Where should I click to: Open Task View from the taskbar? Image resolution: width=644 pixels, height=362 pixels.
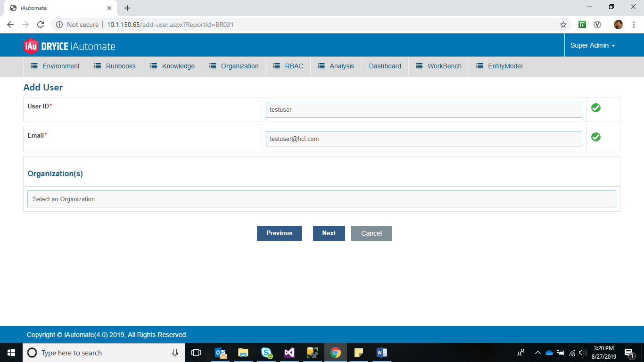[x=196, y=353]
